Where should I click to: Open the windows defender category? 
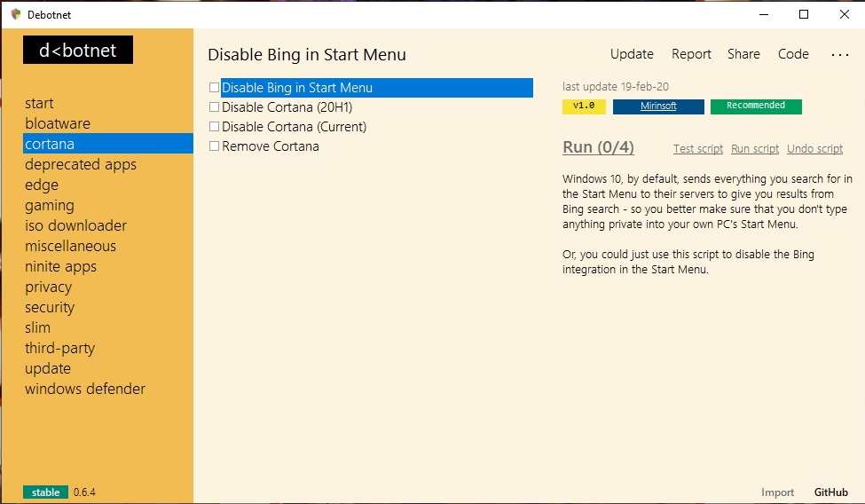click(x=85, y=390)
